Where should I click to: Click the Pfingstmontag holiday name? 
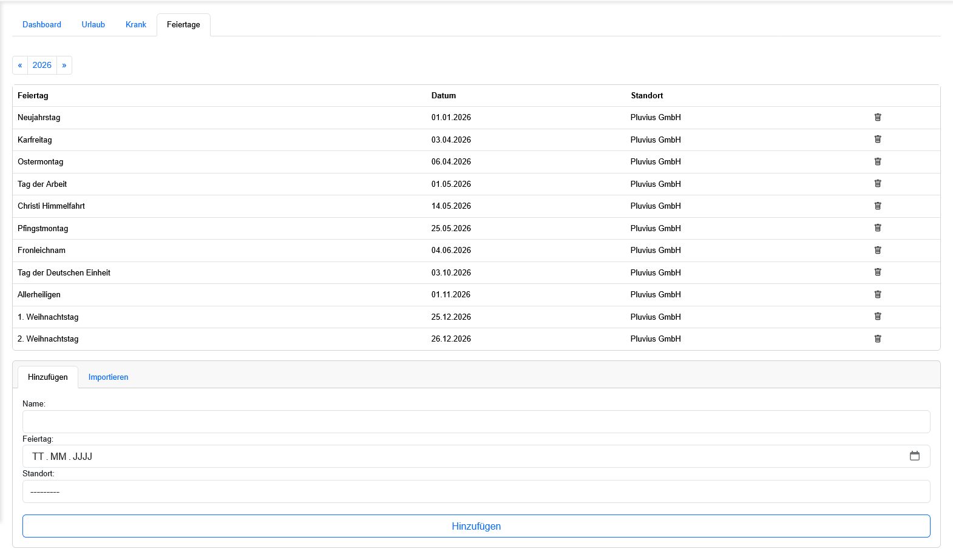tap(43, 228)
